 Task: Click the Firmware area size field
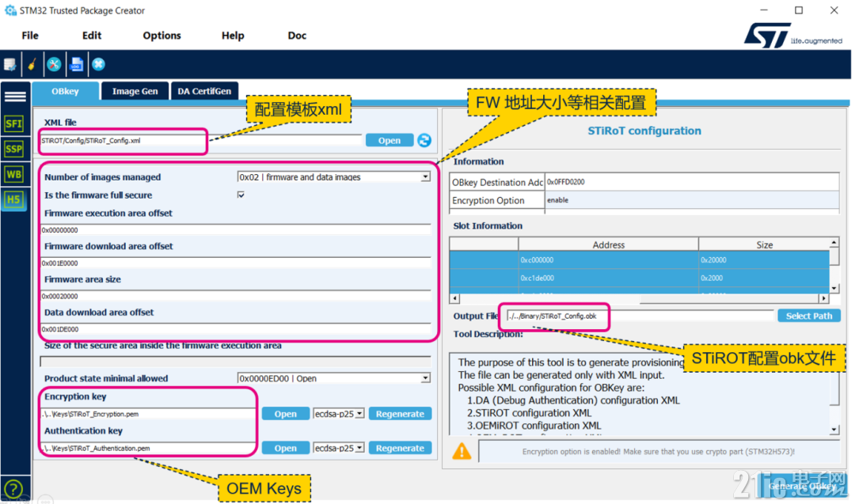[236, 297]
